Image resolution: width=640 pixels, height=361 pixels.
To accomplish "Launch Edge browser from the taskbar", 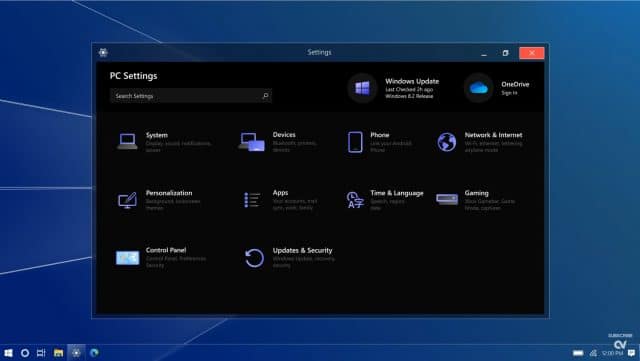I will pos(94,352).
